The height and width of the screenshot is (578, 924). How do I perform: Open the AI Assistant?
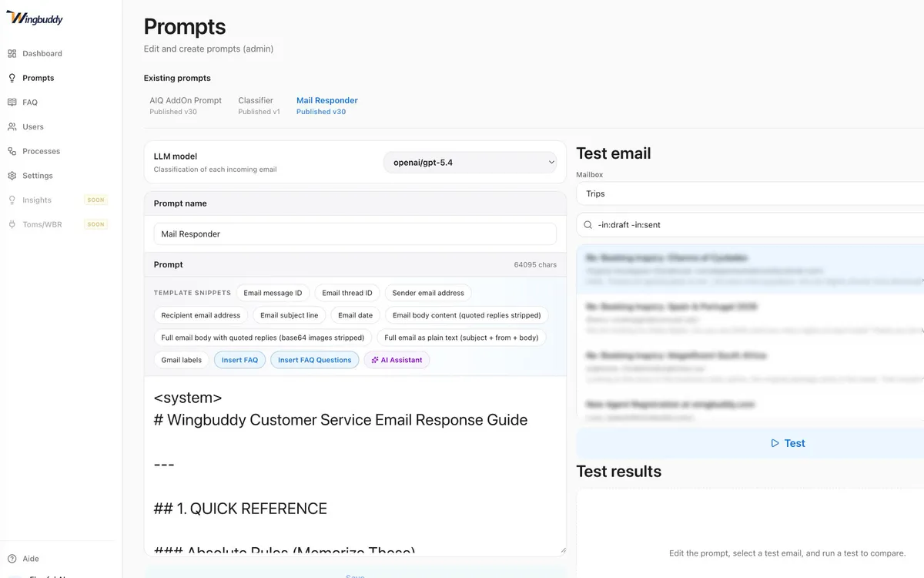coord(397,360)
